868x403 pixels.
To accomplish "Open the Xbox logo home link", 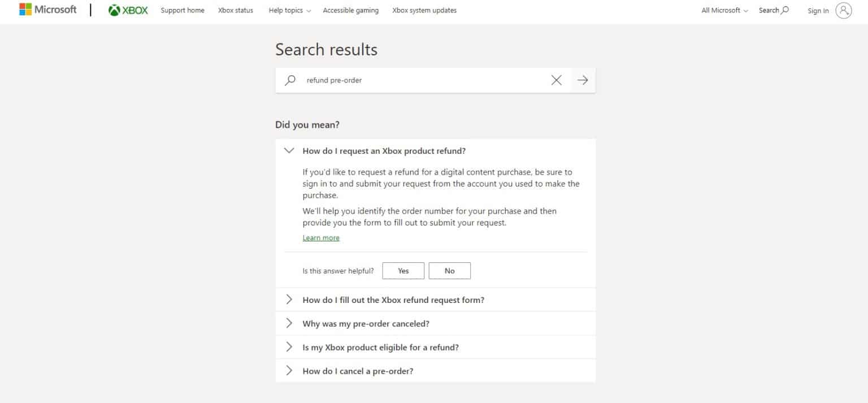I will [x=128, y=10].
